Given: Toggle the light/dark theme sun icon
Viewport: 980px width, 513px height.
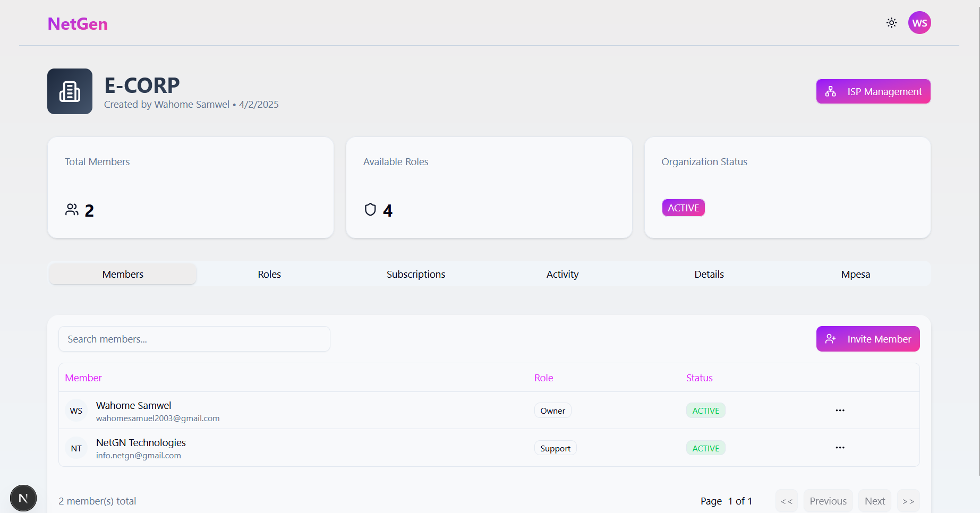Looking at the screenshot, I should [891, 23].
